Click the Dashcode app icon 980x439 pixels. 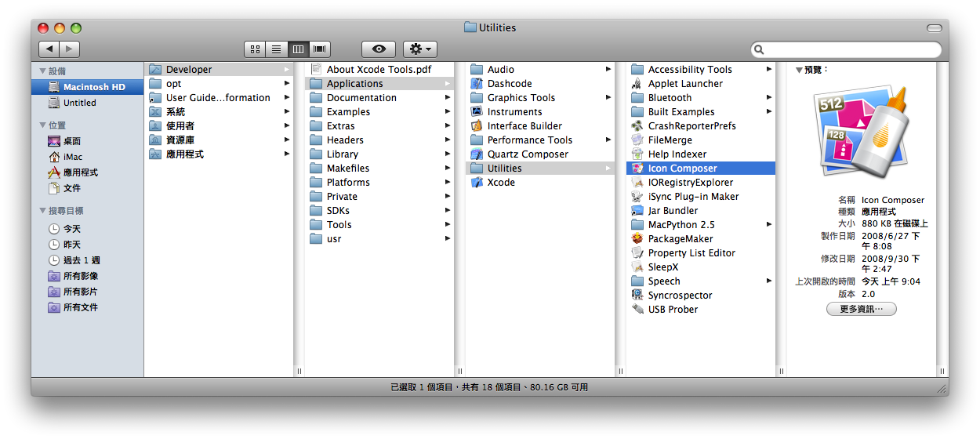click(x=477, y=84)
